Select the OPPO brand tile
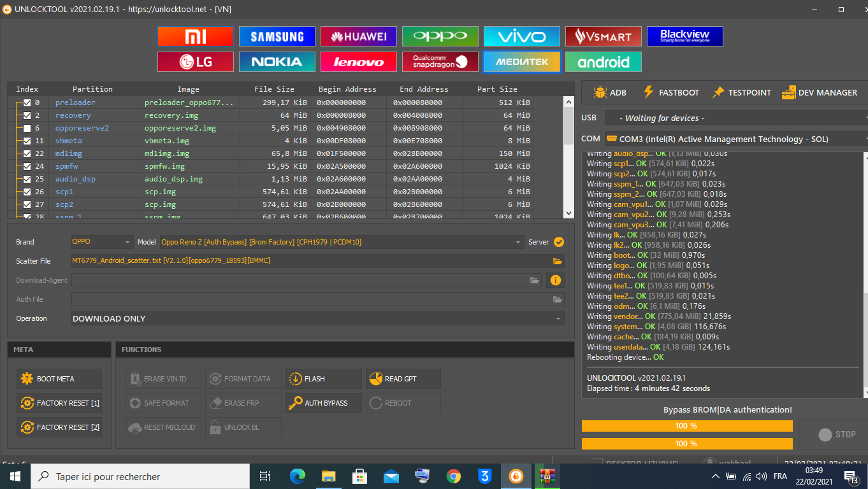Screen dimensions: 868x489 pyautogui.click(x=440, y=36)
